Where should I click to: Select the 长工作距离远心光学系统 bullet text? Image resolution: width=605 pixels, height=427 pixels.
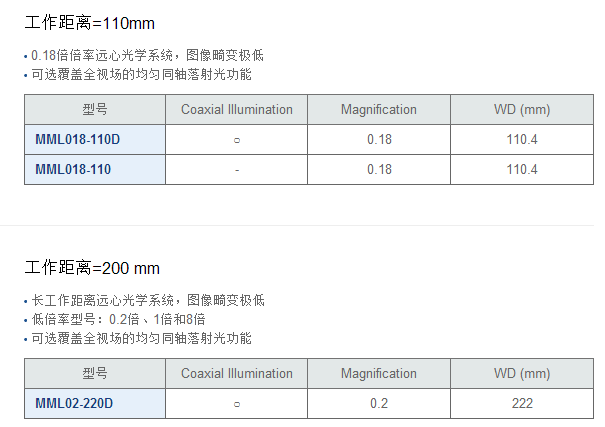147,300
